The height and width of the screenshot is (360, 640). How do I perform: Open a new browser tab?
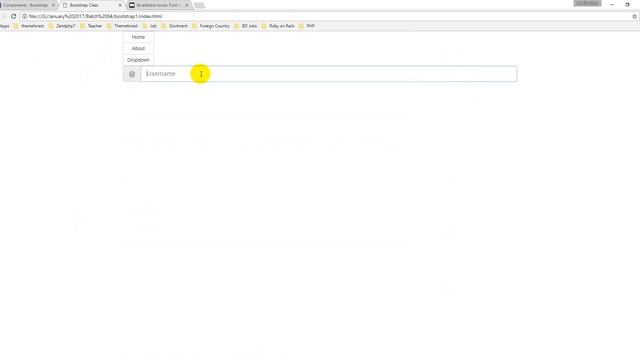(x=200, y=5)
